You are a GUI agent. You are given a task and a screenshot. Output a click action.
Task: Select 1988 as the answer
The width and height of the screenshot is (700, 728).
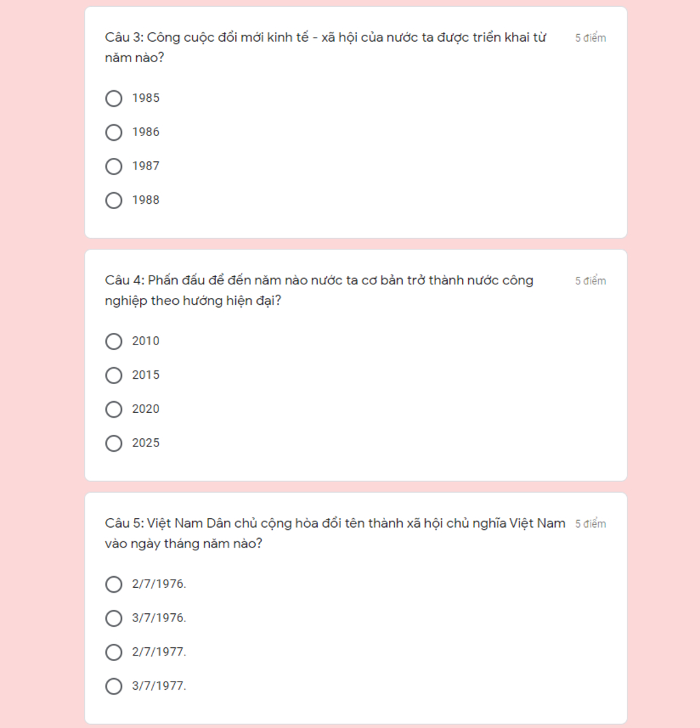point(113,200)
